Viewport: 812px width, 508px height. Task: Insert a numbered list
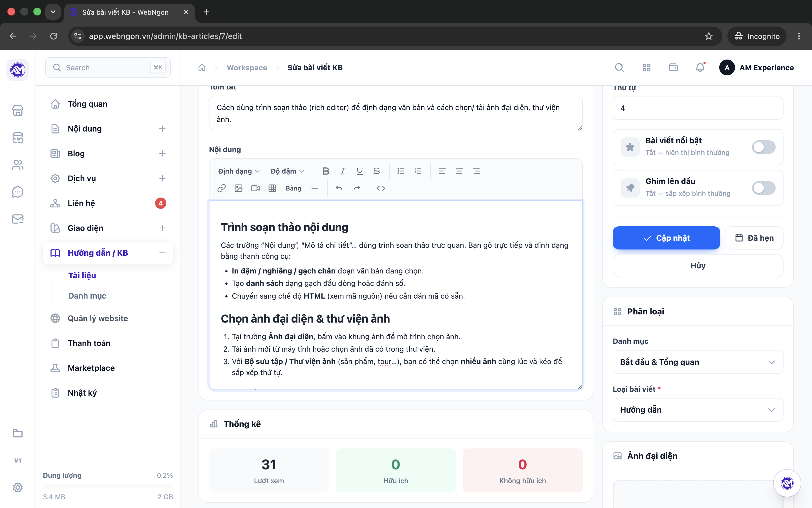[418, 171]
